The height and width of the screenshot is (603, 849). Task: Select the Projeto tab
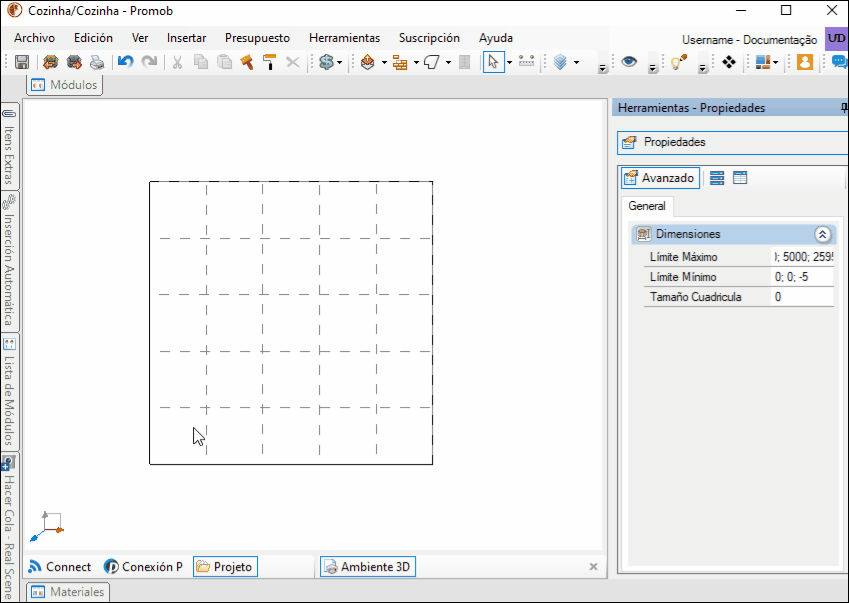[225, 567]
